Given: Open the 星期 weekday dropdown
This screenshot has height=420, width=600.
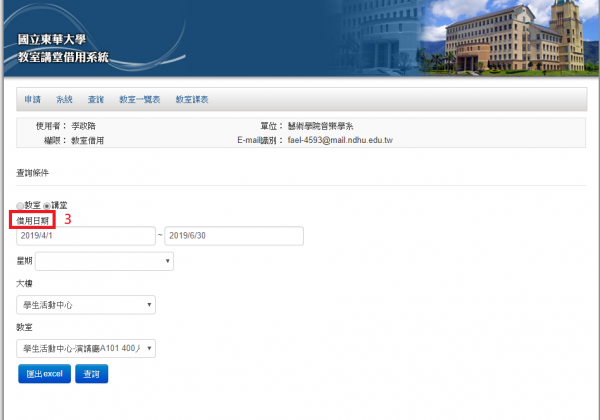Looking at the screenshot, I should click(x=104, y=261).
